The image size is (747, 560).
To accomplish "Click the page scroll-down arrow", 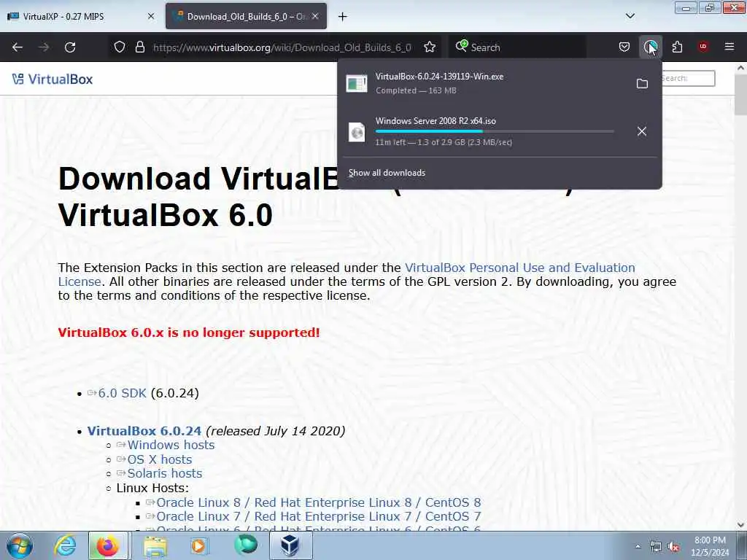I will (740, 525).
